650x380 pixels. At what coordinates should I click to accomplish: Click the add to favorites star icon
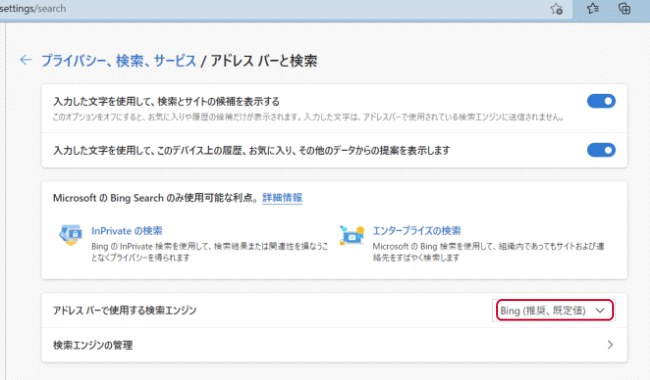tap(556, 9)
